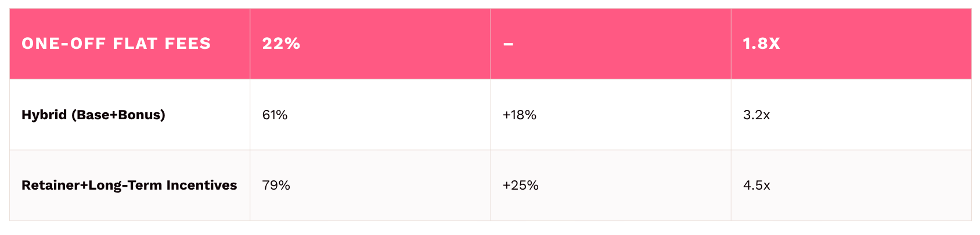
Task: Select the 61% cell value
Action: point(275,115)
